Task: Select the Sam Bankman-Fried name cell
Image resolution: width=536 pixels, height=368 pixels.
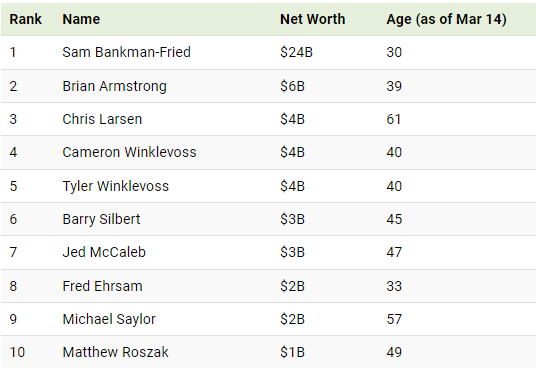Action: point(126,52)
